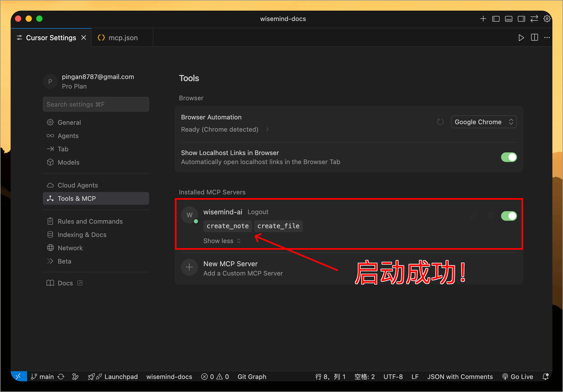Viewport: 563px width, 392px height.
Task: Turn off wisemind-ai MCP server toggle
Action: pyautogui.click(x=509, y=216)
